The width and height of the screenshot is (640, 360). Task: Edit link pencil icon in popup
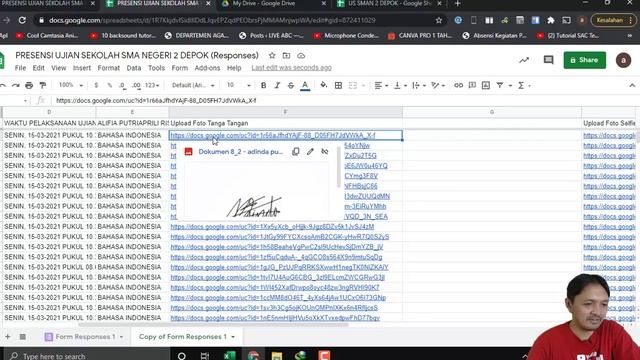click(x=310, y=151)
